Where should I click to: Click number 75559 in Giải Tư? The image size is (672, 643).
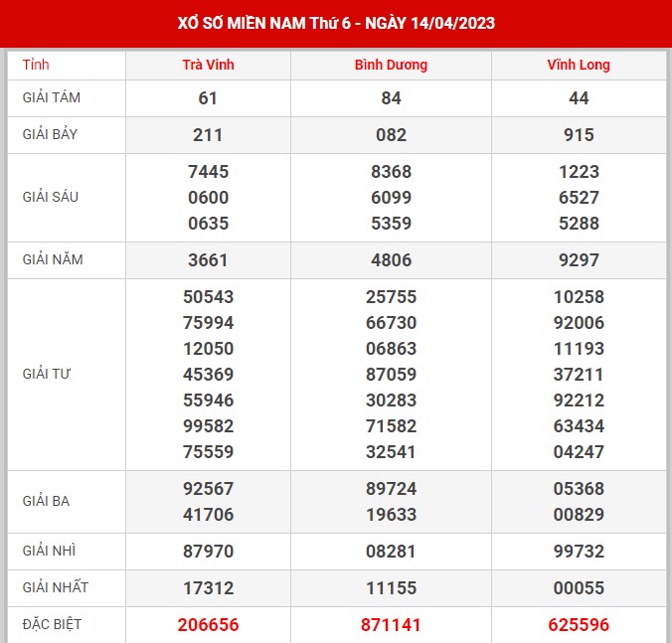[x=209, y=451]
